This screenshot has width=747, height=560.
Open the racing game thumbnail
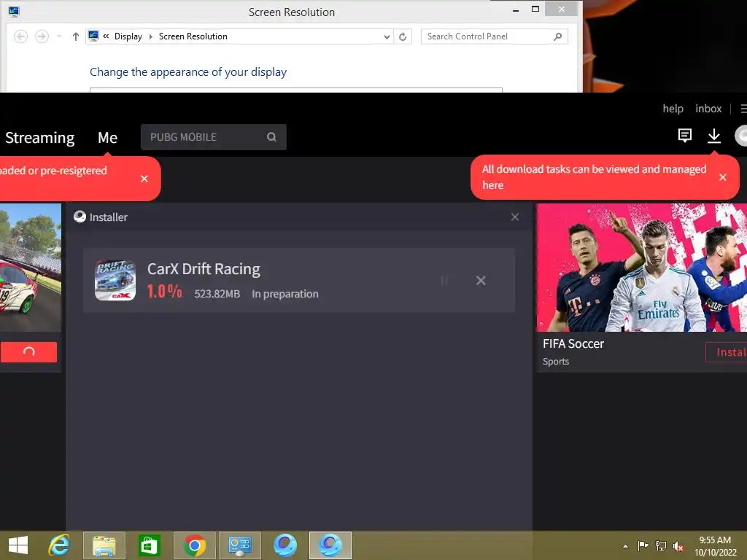[x=31, y=268]
